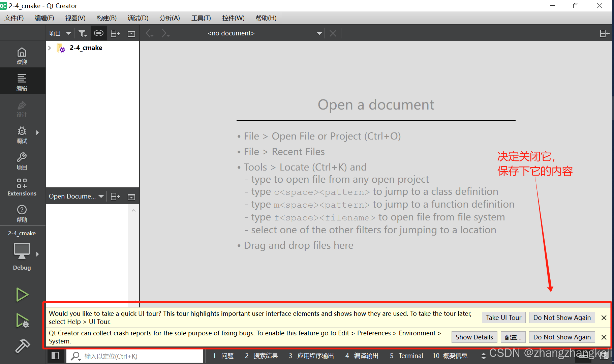Image resolution: width=614 pixels, height=364 pixels.
Task: Open the 视图(V) menu
Action: pos(75,18)
